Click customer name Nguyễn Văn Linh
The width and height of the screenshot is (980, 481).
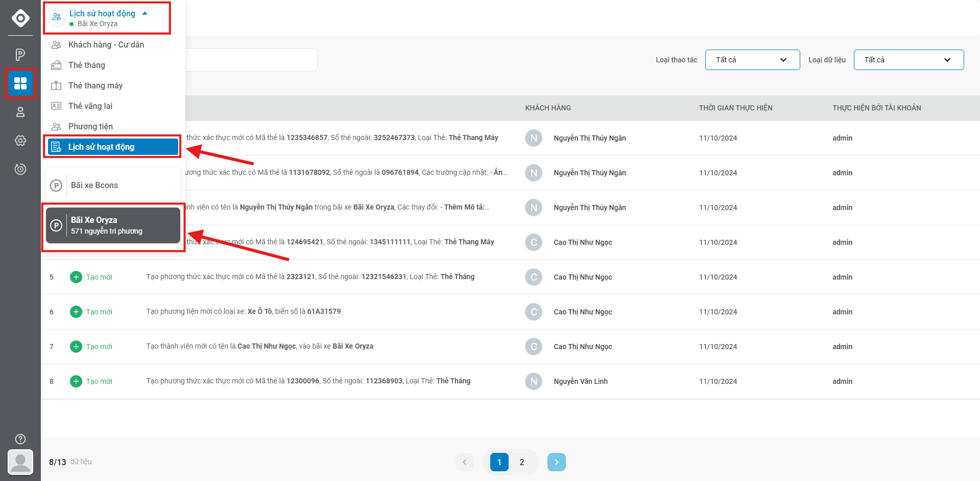[581, 381]
